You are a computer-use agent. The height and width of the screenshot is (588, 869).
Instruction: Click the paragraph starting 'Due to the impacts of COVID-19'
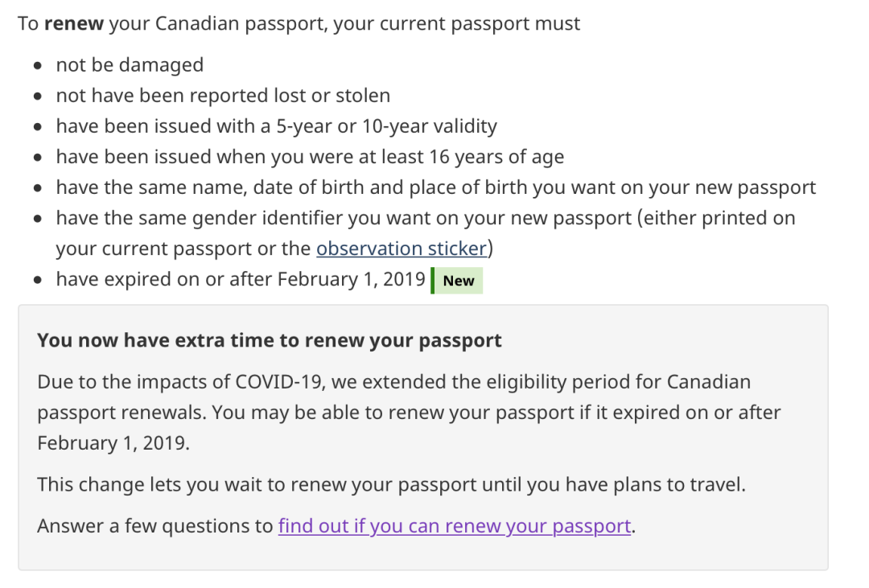pyautogui.click(x=409, y=413)
